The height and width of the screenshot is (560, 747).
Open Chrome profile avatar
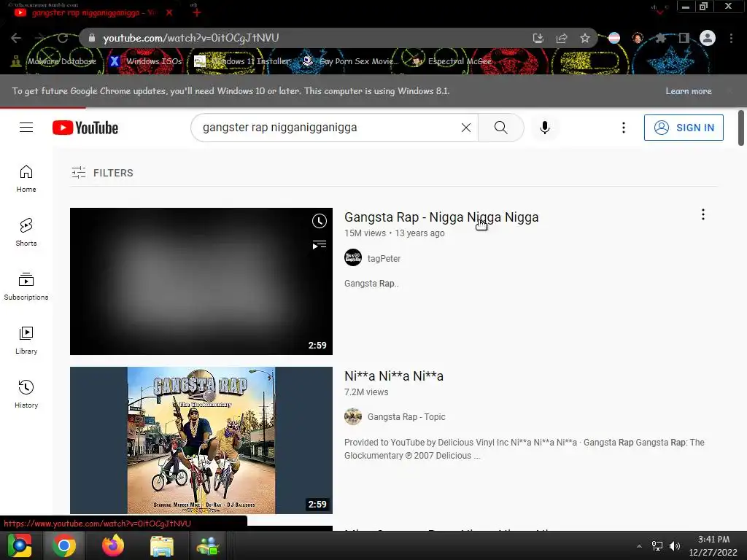tap(708, 38)
